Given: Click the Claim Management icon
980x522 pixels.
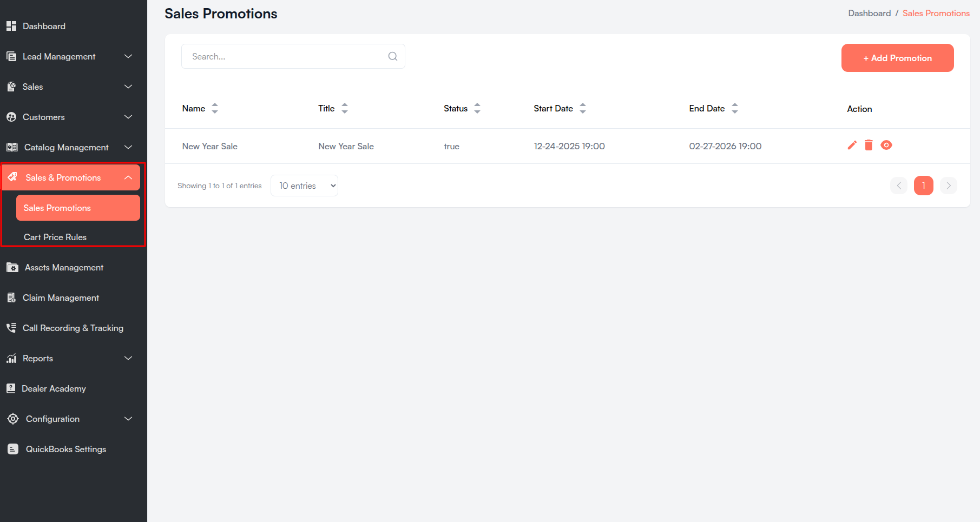Looking at the screenshot, I should click(11, 298).
